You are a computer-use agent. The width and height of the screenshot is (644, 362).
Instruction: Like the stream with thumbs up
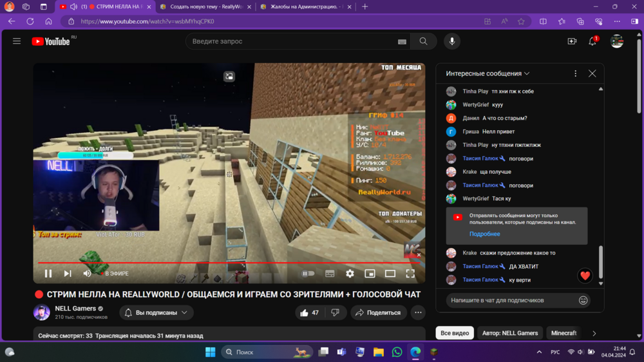coord(310,312)
